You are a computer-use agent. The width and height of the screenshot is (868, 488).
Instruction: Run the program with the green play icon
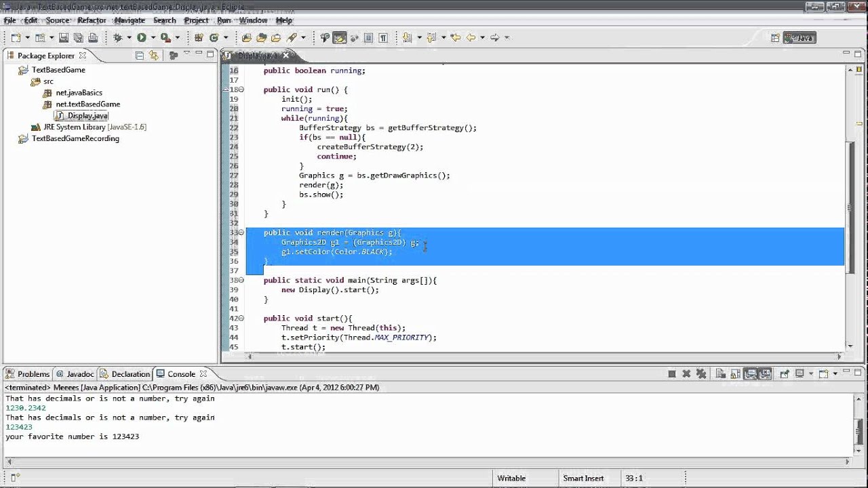point(141,38)
